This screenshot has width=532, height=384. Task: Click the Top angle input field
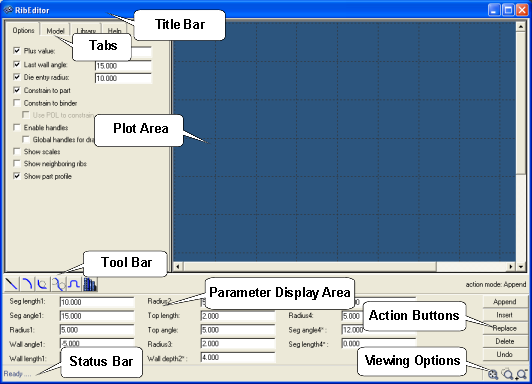pyautogui.click(x=238, y=330)
